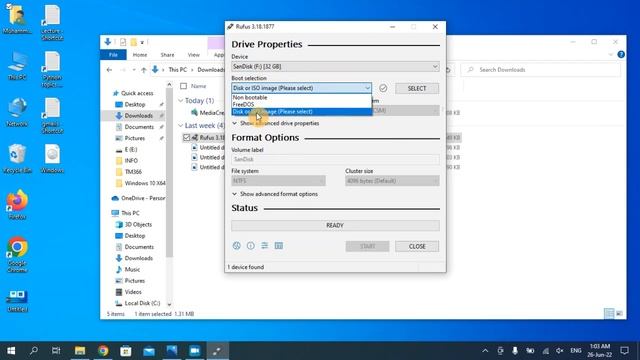This screenshot has width=640, height=360.
Task: Open Chrome from the taskbar
Action: 103,351
